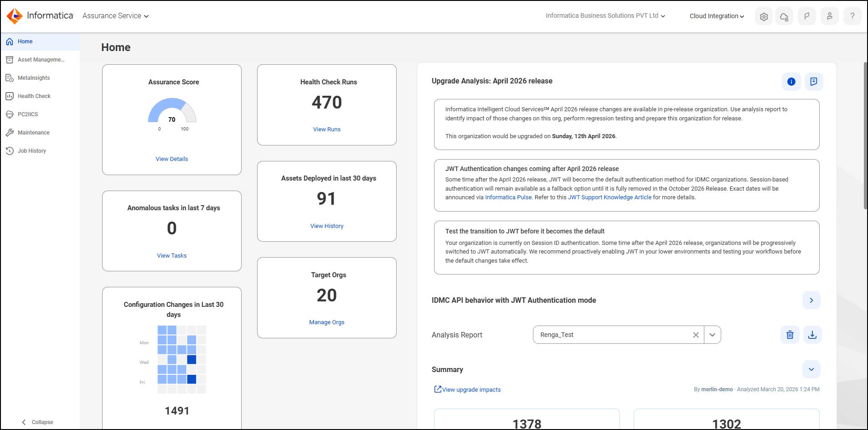Click the flag icon in the header
The height and width of the screenshot is (430, 868).
807,16
